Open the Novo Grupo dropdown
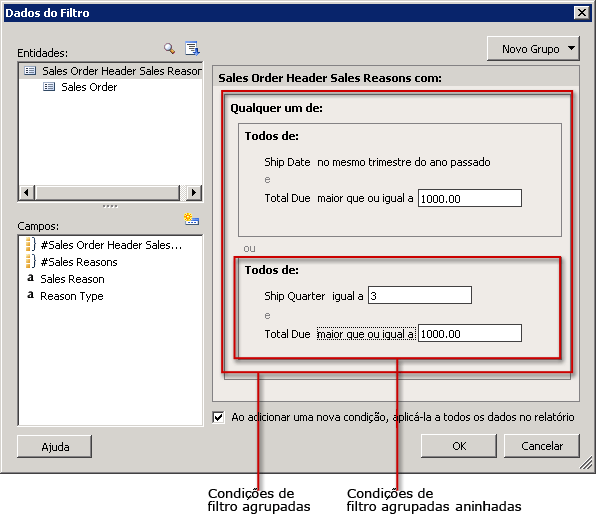Image resolution: width=596 pixels, height=514 pixels. pos(533,49)
